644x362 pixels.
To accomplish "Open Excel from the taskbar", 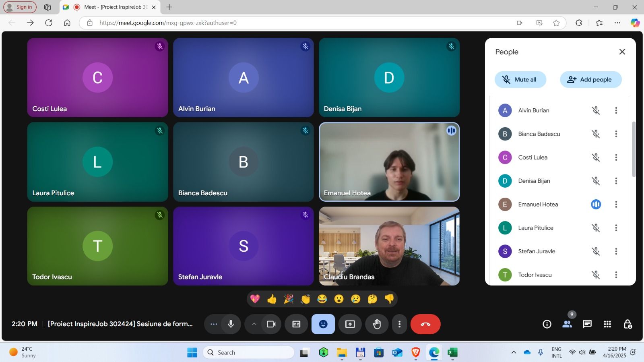I will [452, 352].
